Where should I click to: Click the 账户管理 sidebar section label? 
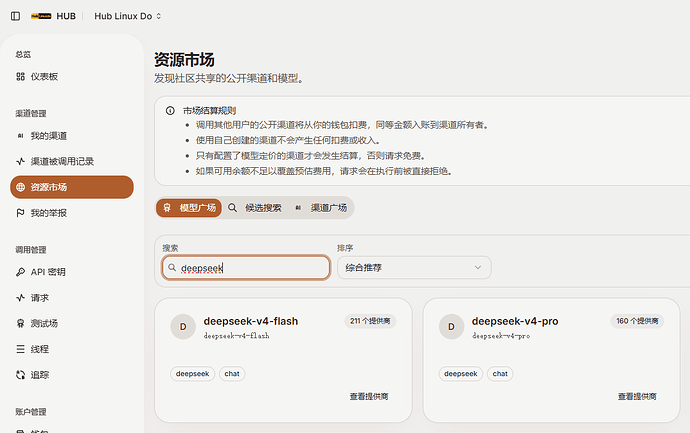31,412
